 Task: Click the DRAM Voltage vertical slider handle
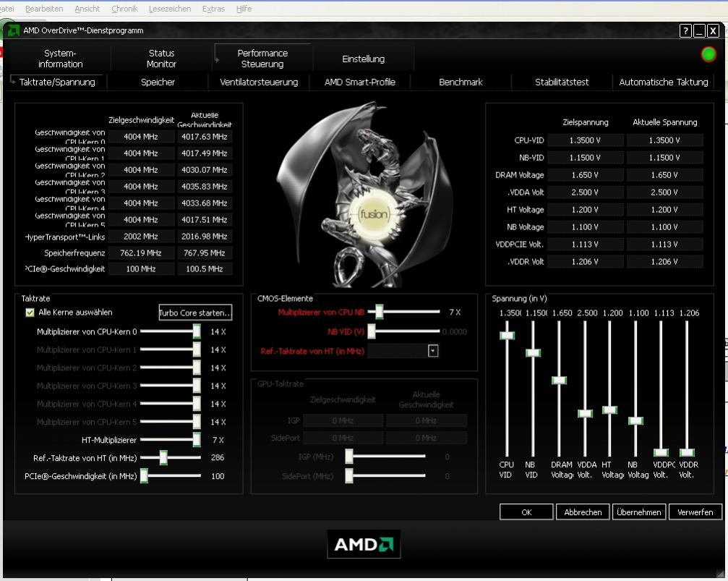point(559,380)
